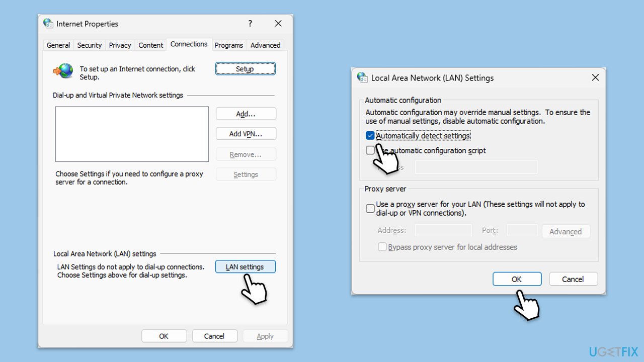Enable Use a proxy server for your LAN
Viewport: 644px width, 362px height.
tap(370, 208)
